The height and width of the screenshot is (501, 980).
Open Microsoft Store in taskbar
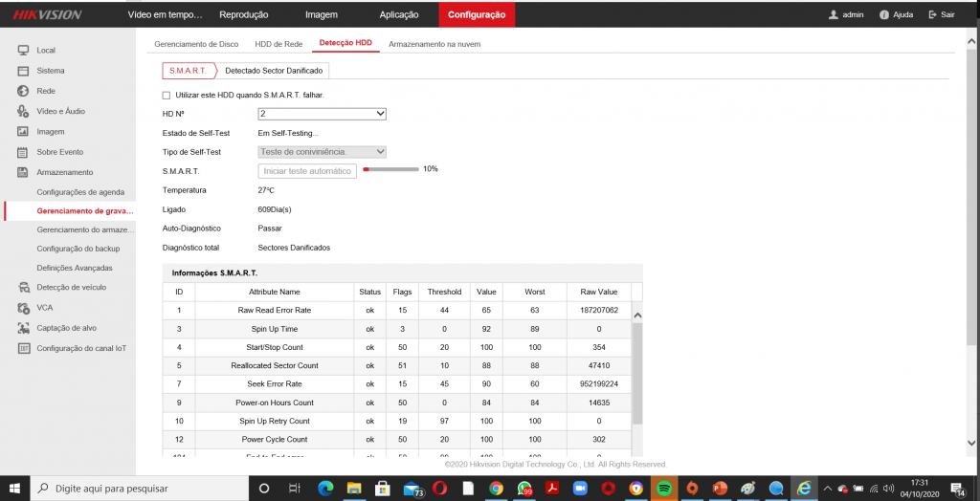[382, 488]
